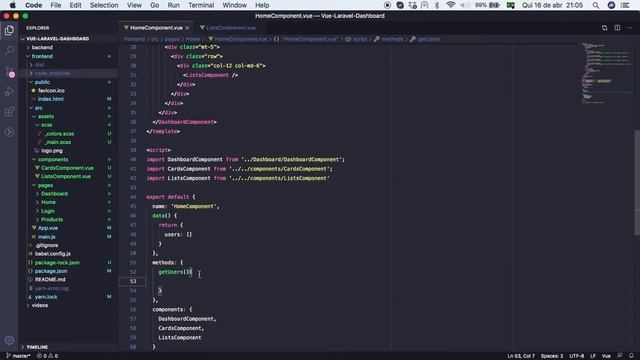
Task: Click the notifications bell in status bar
Action: [631, 356]
